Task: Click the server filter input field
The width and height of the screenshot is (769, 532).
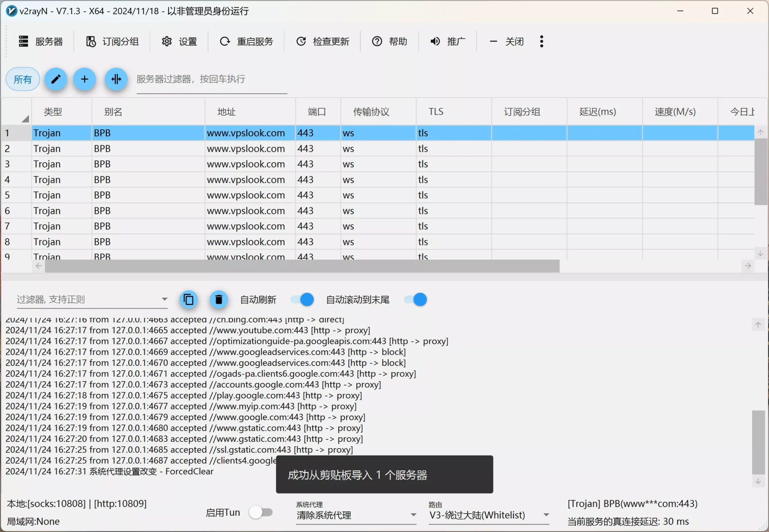Action: (x=211, y=79)
